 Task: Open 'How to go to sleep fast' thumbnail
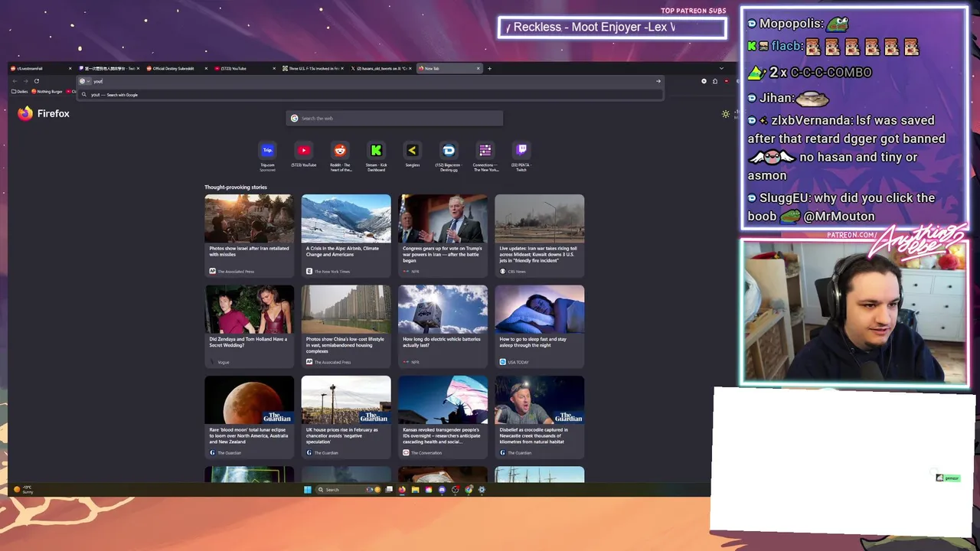coord(539,309)
